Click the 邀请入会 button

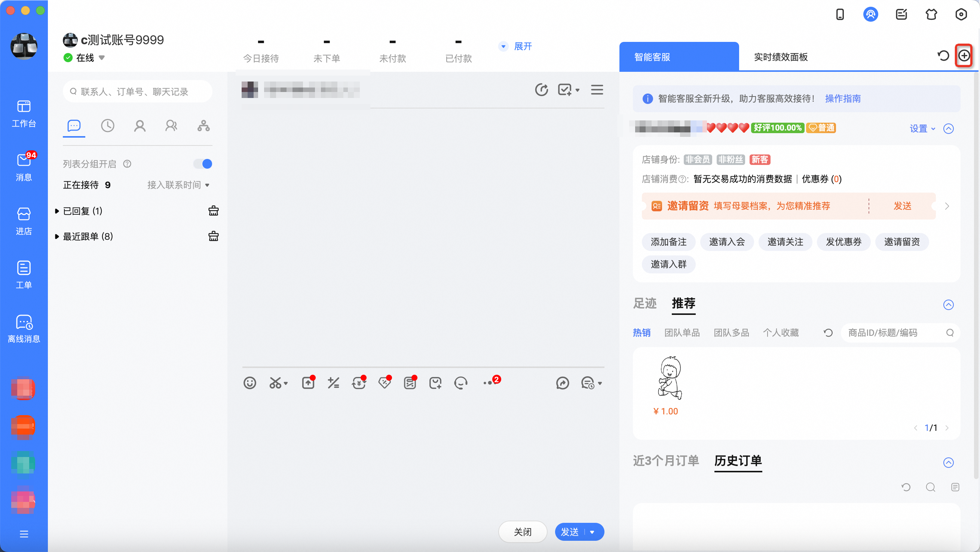[727, 242]
